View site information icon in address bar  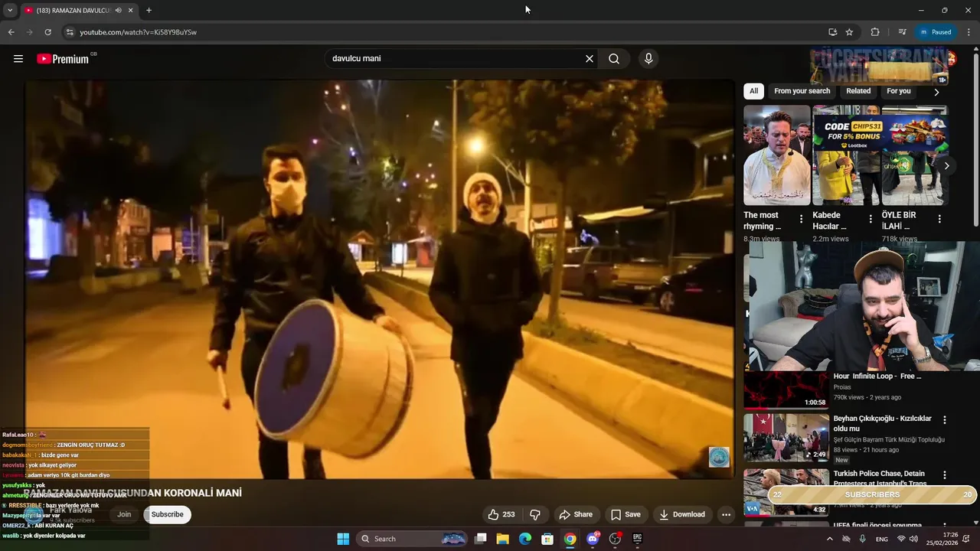pos(69,32)
